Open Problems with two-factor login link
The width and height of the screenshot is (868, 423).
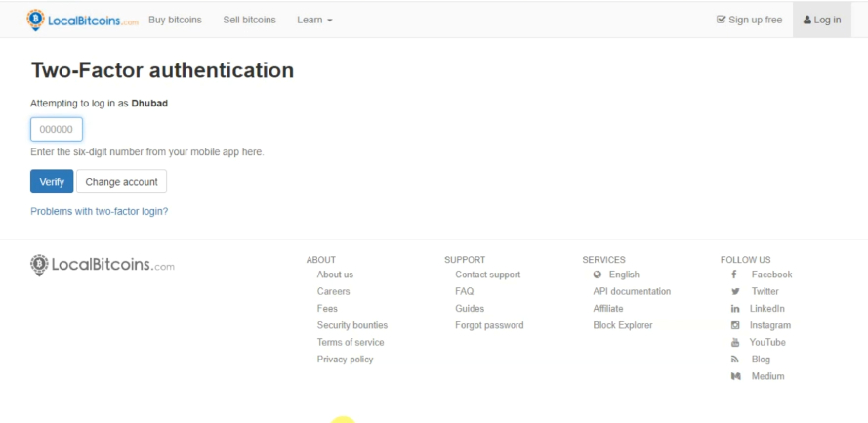click(x=99, y=211)
